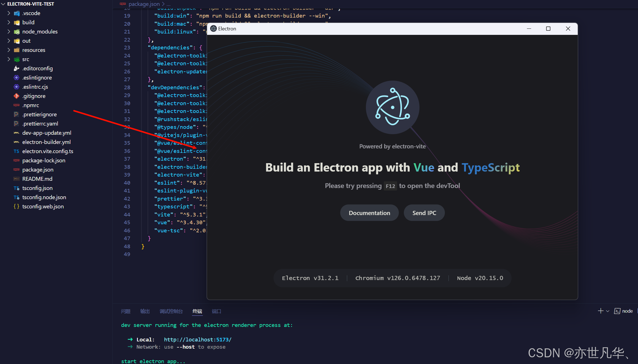Click the "dependencies" key on line 23
Screen dimensions: 638x364
click(x=170, y=48)
